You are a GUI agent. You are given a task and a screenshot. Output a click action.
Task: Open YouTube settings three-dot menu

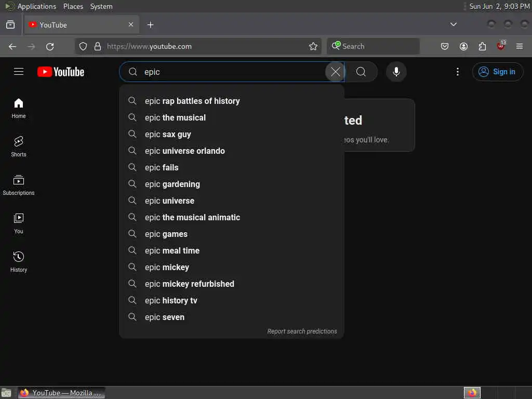(x=457, y=72)
